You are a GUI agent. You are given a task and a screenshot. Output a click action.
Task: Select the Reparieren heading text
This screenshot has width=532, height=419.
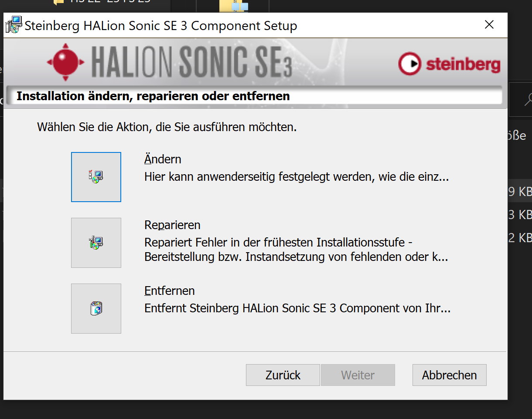coord(172,225)
